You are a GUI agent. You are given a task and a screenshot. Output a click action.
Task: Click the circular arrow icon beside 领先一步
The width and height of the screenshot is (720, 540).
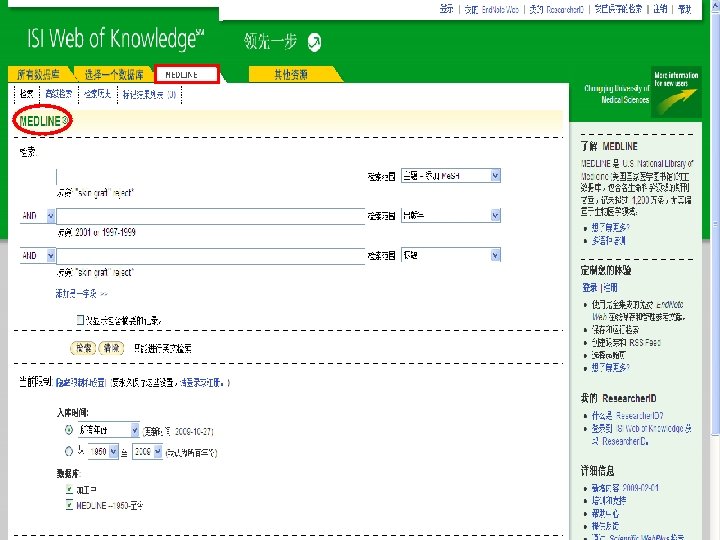coord(315,43)
